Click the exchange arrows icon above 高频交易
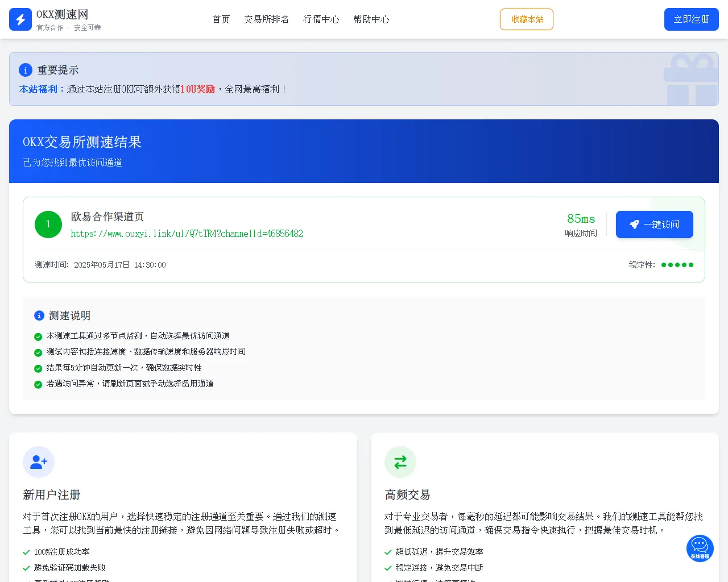The height and width of the screenshot is (582, 728). (400, 462)
